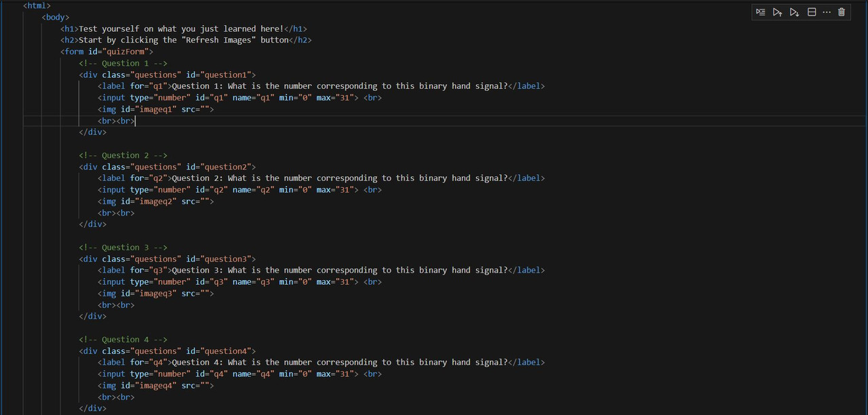Click the h2 line about the "Refresh Images" button
The image size is (868, 415).
point(186,40)
